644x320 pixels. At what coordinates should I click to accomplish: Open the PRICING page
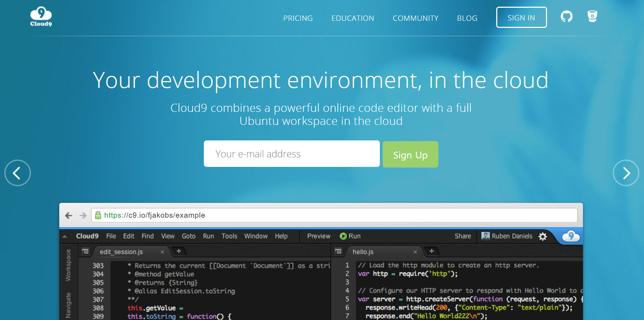point(298,18)
